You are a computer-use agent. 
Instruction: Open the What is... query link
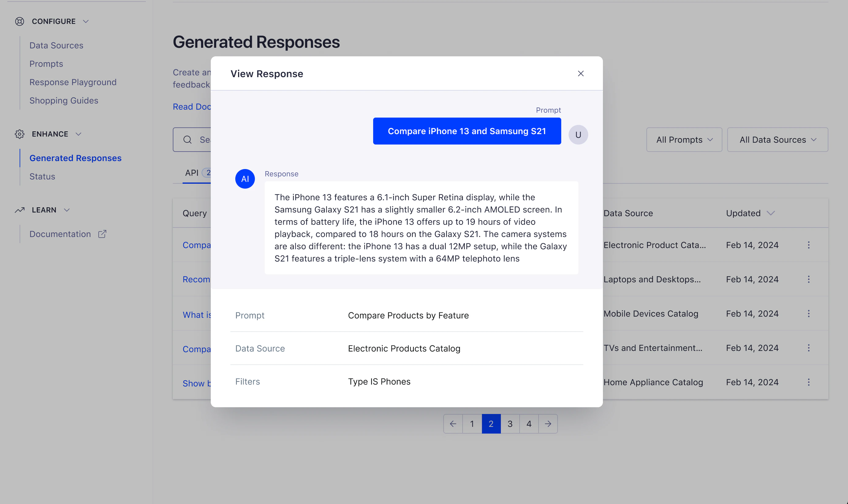197,315
